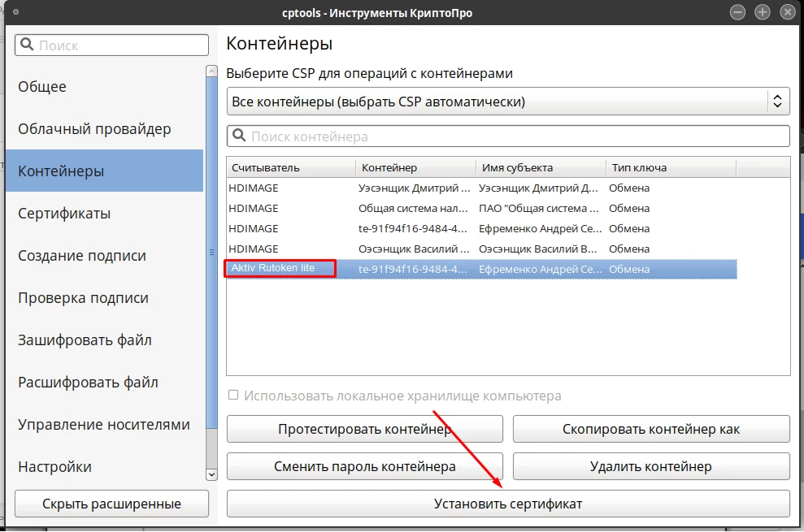This screenshot has height=532, width=804.
Task: Click the sidebar scrollbar thumb
Action: (211, 253)
